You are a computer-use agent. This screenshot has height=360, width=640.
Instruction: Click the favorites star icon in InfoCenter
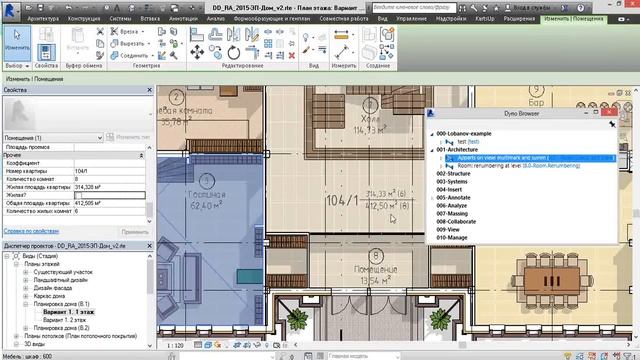click(496, 8)
